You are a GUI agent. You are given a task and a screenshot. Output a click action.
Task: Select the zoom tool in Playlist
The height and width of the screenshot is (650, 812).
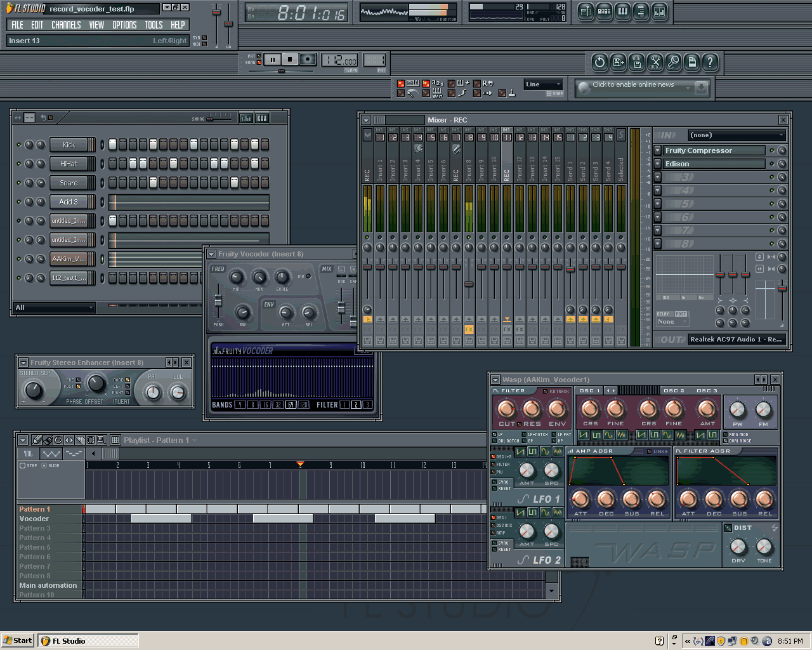click(101, 440)
